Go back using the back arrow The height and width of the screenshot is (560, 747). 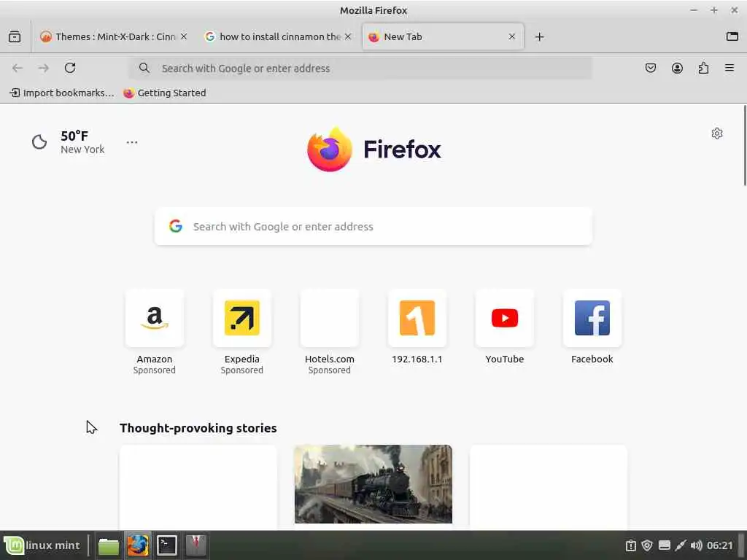(18, 68)
